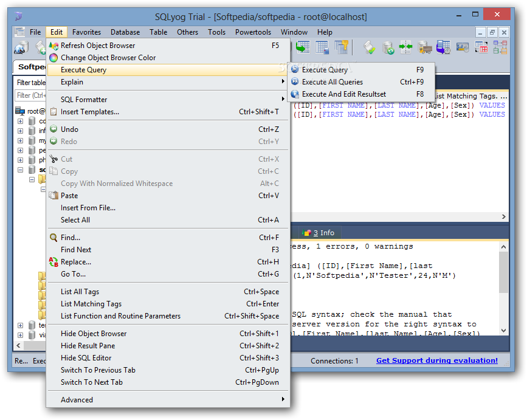Click the root@ server connection icon
527x420 pixels.
click(x=20, y=111)
